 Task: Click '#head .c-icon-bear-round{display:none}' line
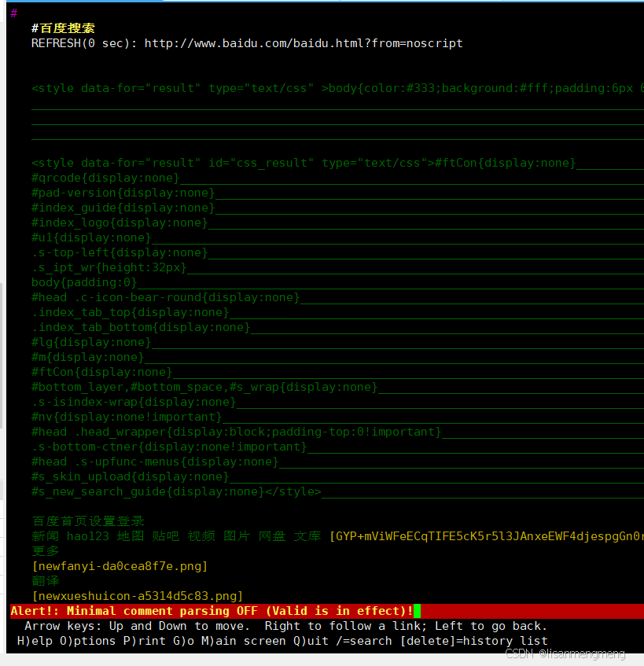[x=166, y=297]
